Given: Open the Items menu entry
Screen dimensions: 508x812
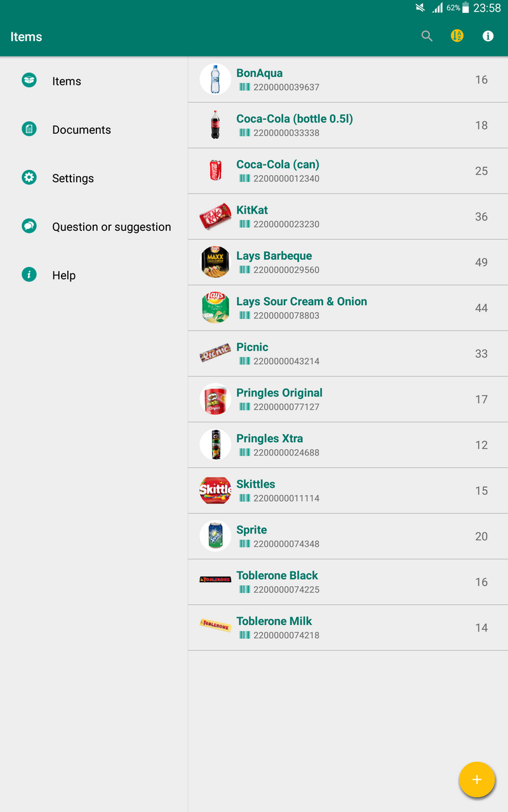Looking at the screenshot, I should [67, 81].
